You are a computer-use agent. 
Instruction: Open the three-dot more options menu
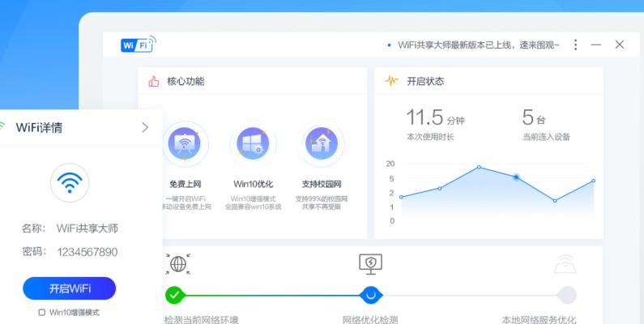[575, 45]
